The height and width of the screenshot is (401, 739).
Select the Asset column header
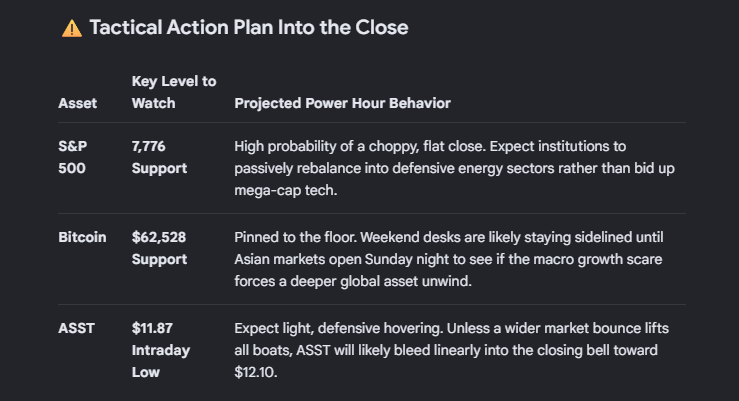point(77,103)
